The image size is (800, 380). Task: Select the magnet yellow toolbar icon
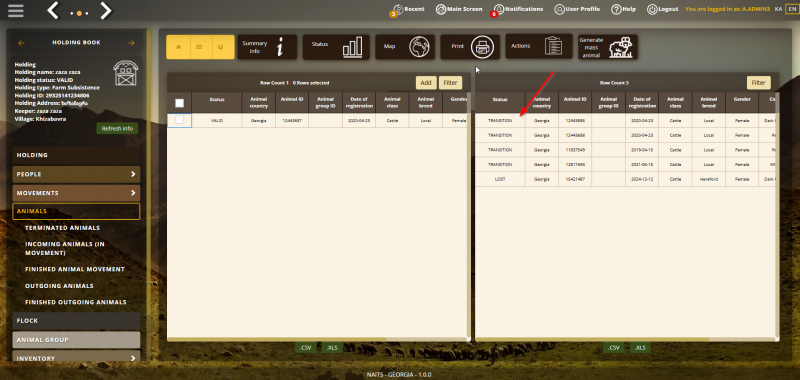click(x=221, y=47)
